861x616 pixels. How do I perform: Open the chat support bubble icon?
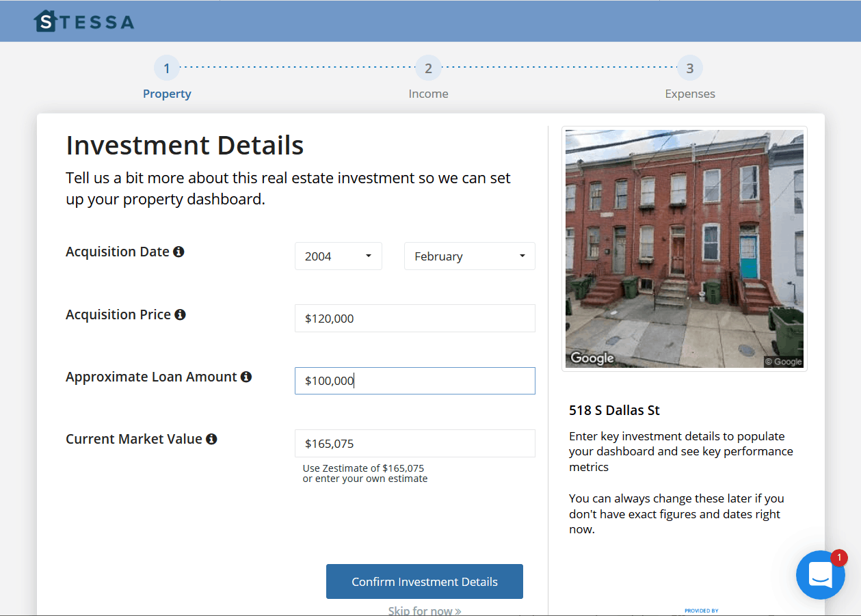[820, 576]
